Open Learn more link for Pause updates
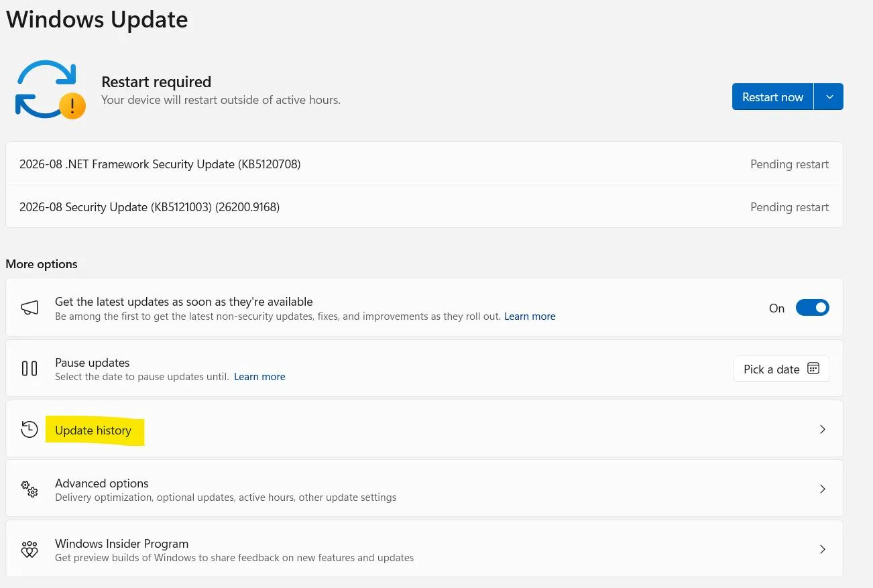The image size is (873, 588). 259,377
